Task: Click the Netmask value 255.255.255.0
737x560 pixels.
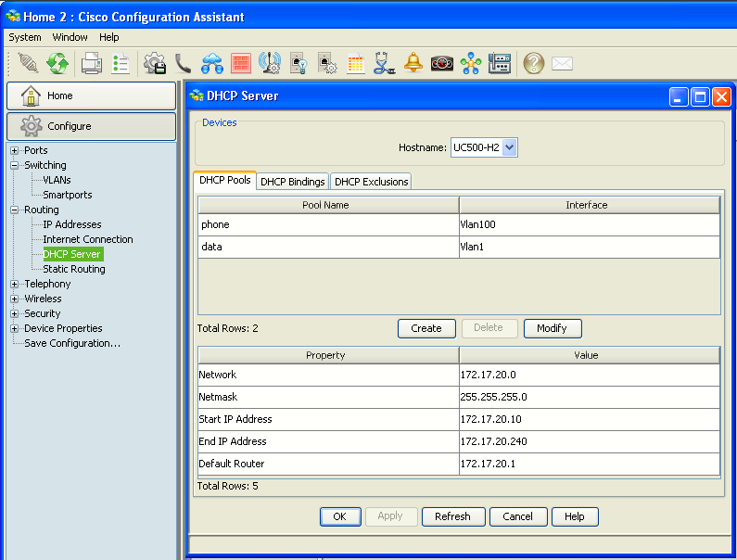Action: pyautogui.click(x=590, y=397)
